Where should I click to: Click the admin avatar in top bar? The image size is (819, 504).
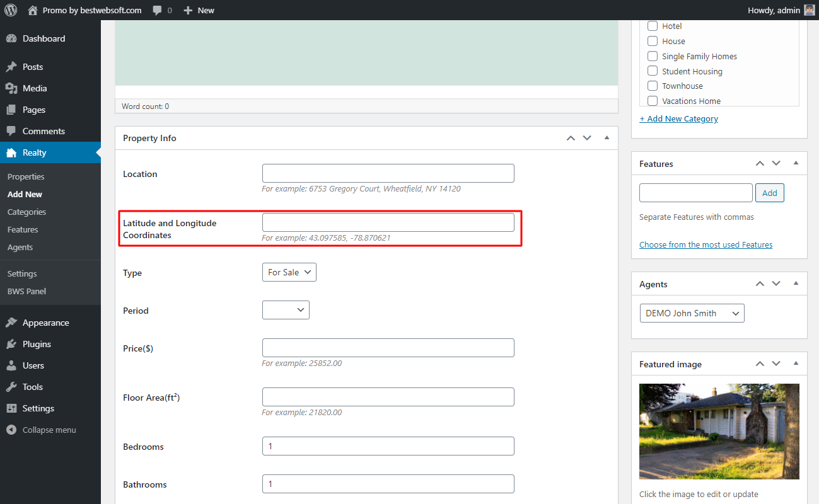[x=810, y=10]
